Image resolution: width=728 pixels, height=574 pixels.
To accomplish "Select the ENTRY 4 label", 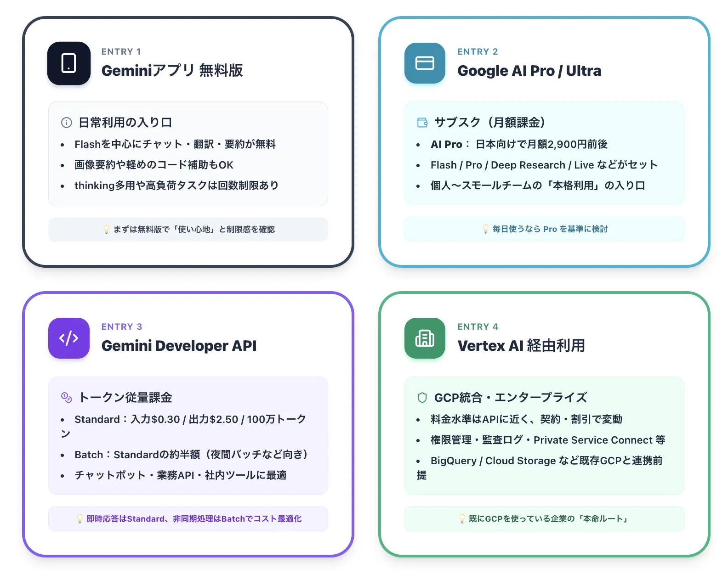I will [x=478, y=326].
